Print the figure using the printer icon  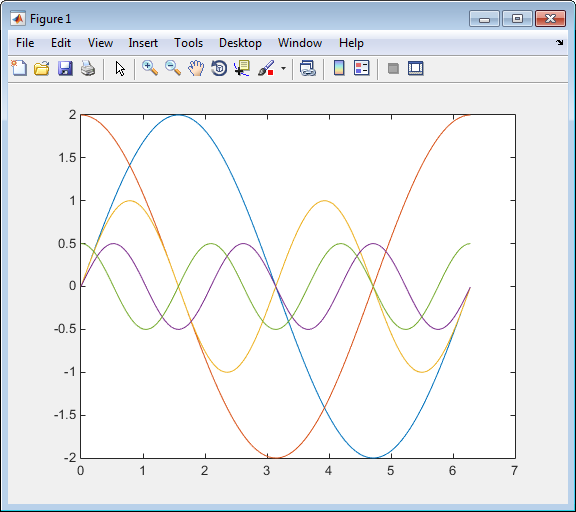(x=88, y=68)
